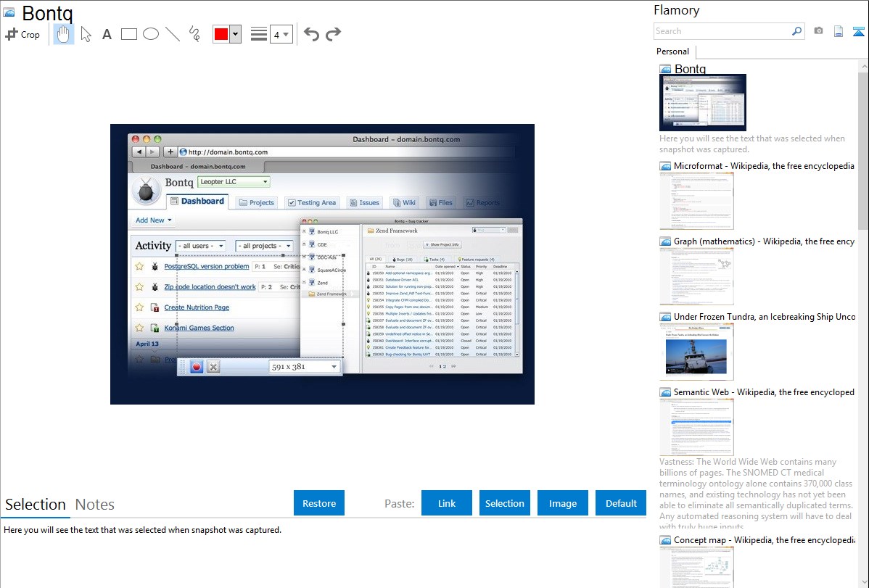Click the snapshot list vertical scrollbar

pos(863,149)
